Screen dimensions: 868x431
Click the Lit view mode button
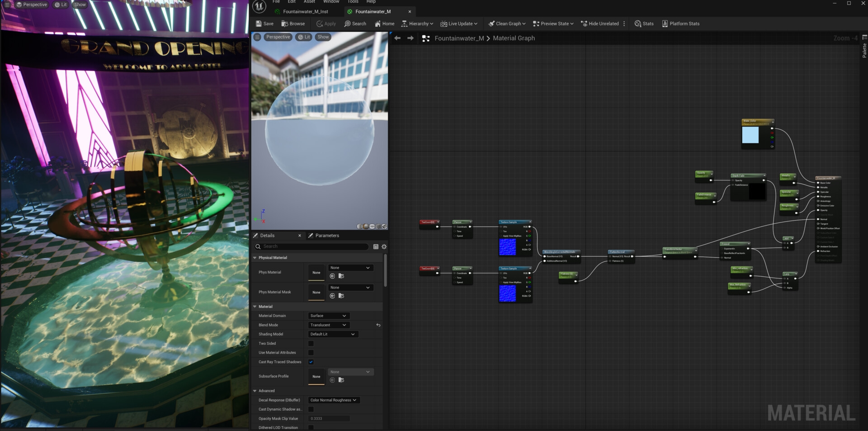(x=304, y=37)
